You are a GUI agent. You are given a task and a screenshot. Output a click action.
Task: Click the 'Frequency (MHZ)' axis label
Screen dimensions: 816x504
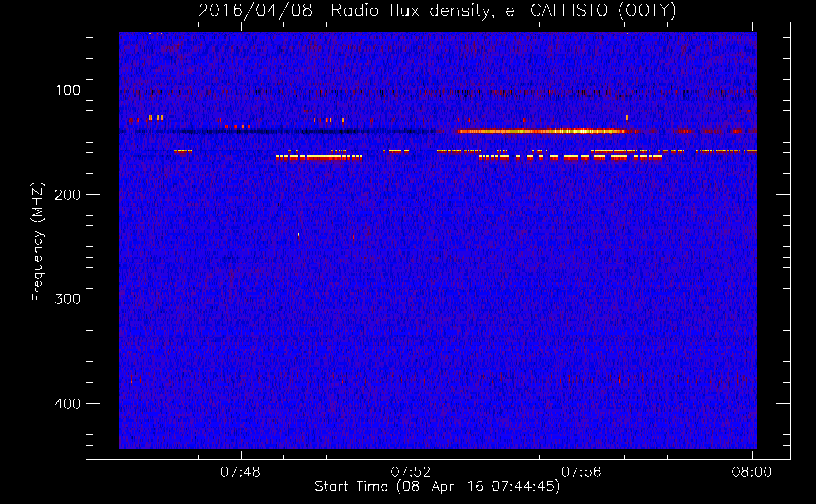(38, 242)
